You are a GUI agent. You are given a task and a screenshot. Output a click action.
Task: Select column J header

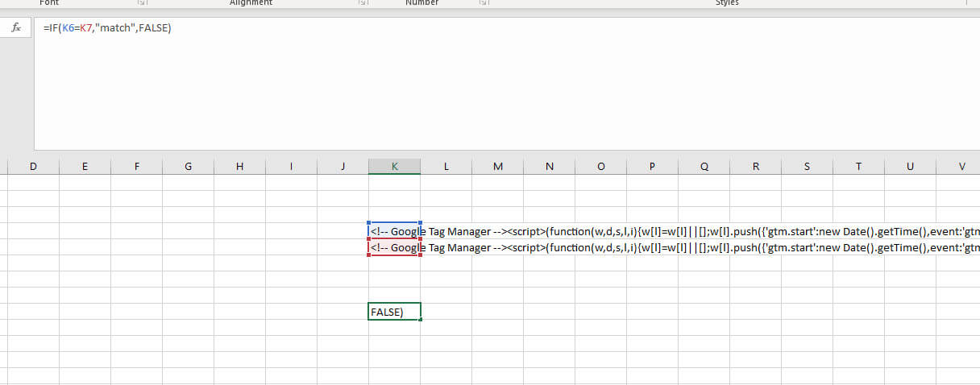[x=343, y=166]
